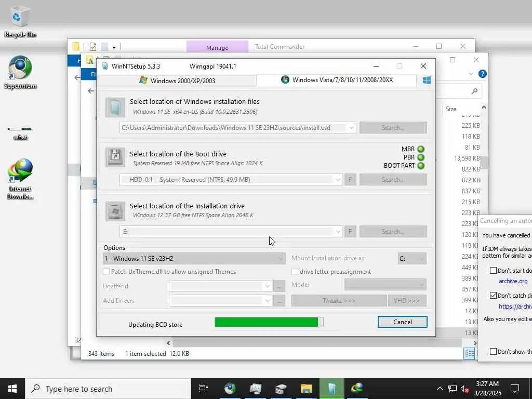Click the Unattend browse ... button
The width and height of the screenshot is (532, 399).
[x=279, y=286]
